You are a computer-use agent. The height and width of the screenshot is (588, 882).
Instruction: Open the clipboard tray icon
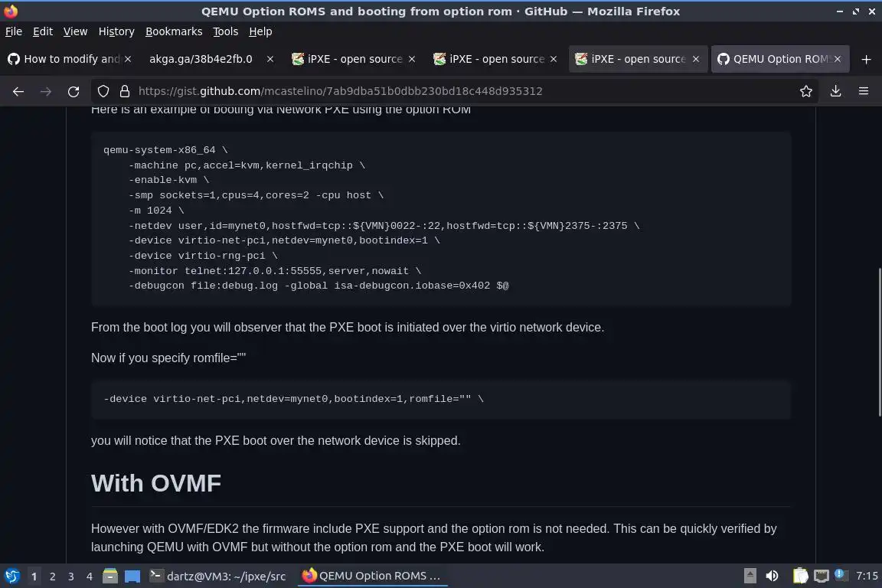coord(800,576)
